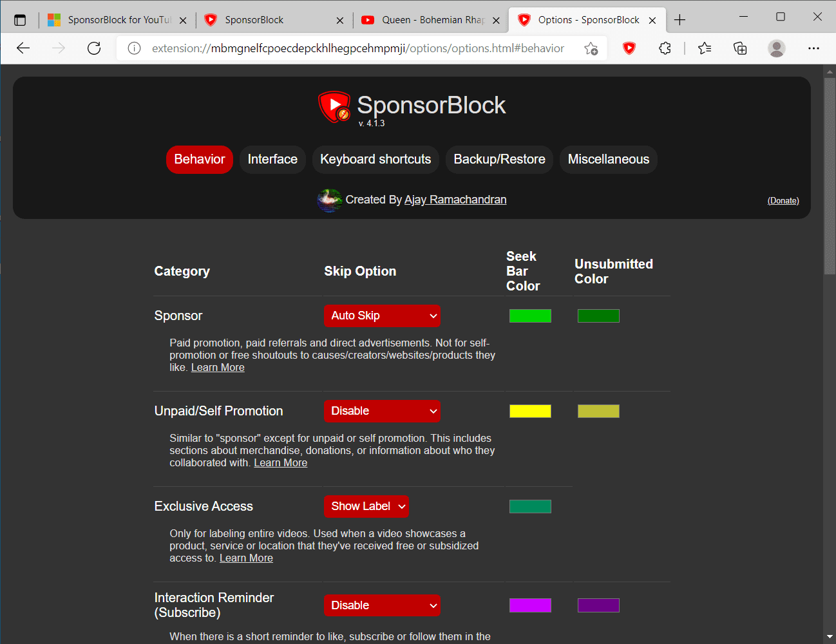This screenshot has width=836, height=644.
Task: Click the SponsorBlock logo in header
Action: 334,106
